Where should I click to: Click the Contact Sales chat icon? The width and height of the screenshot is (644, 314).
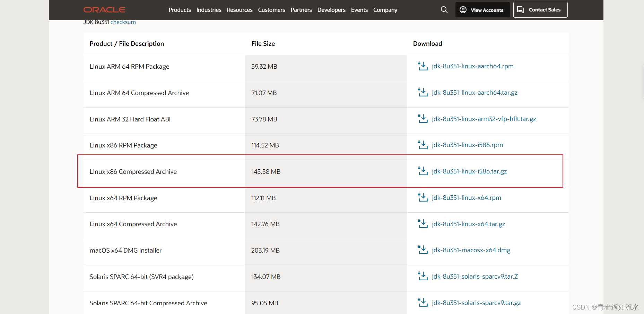521,10
